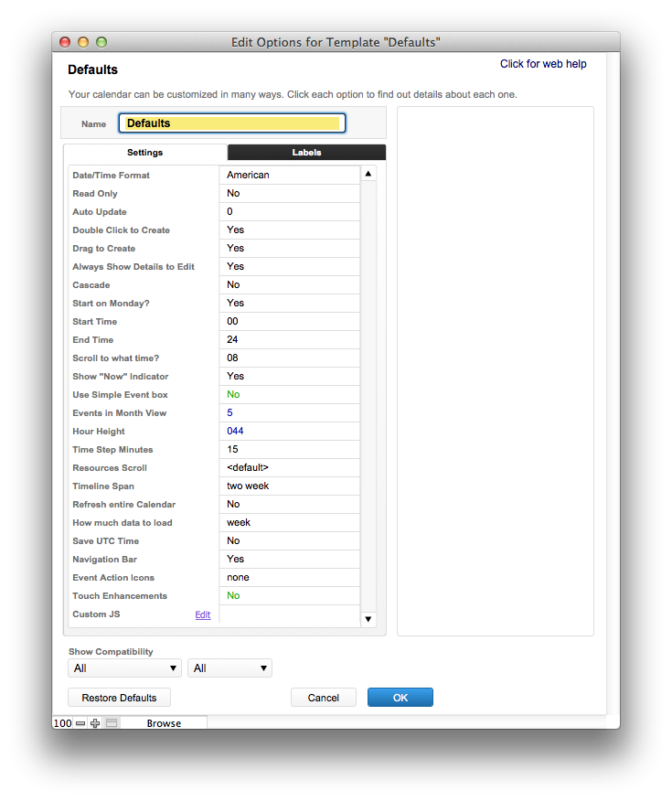This screenshot has height=801, width=672.
Task: Click Event Action Icons value none
Action: coord(290,577)
